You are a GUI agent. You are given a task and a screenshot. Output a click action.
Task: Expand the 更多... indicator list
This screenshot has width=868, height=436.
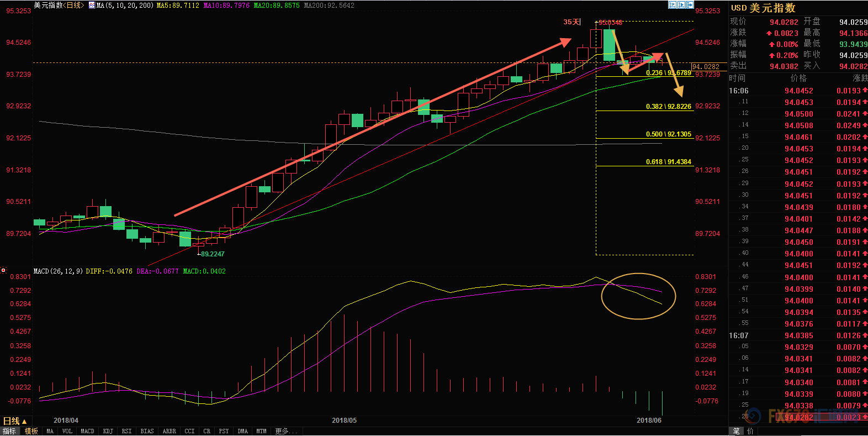tap(285, 431)
